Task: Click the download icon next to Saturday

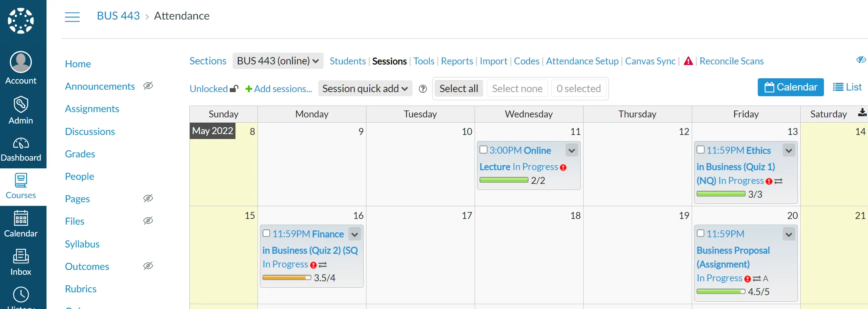Action: 862,113
